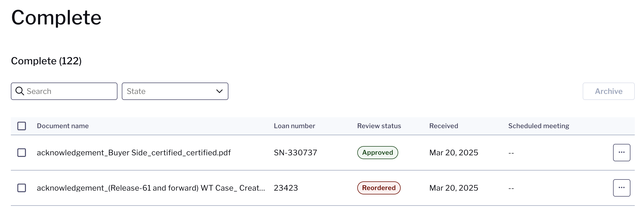Open acknowledgement_Buyer Side_certified_certified.pdf document

134,153
